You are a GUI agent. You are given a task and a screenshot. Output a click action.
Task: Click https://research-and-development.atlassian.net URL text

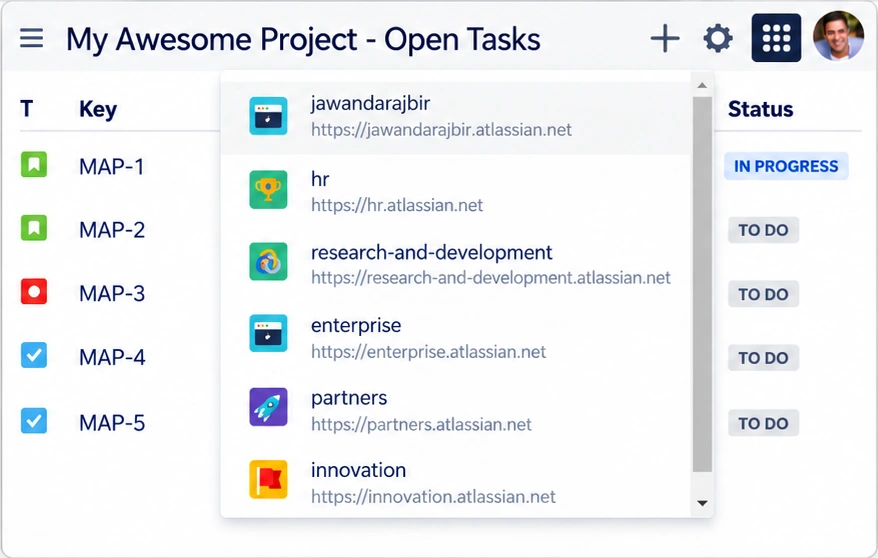pyautogui.click(x=491, y=278)
